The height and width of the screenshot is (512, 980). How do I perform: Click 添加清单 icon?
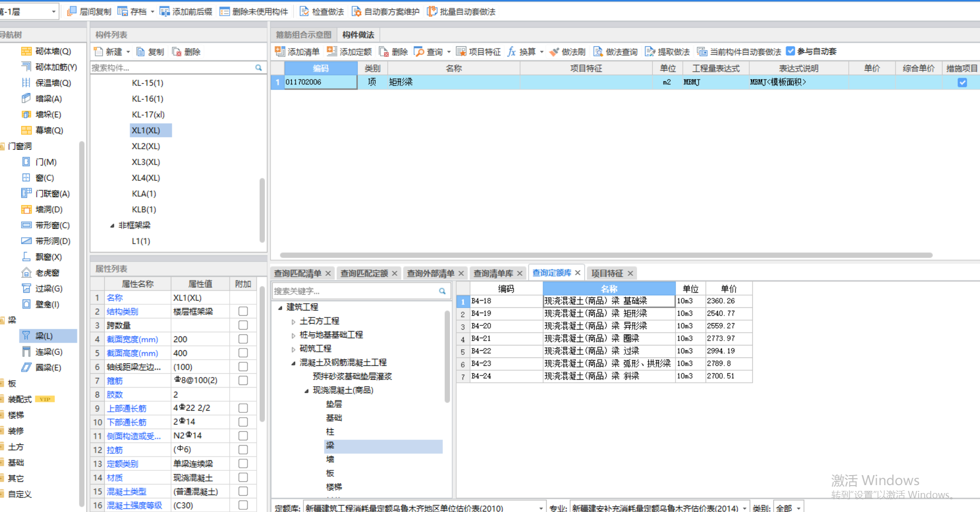click(280, 51)
